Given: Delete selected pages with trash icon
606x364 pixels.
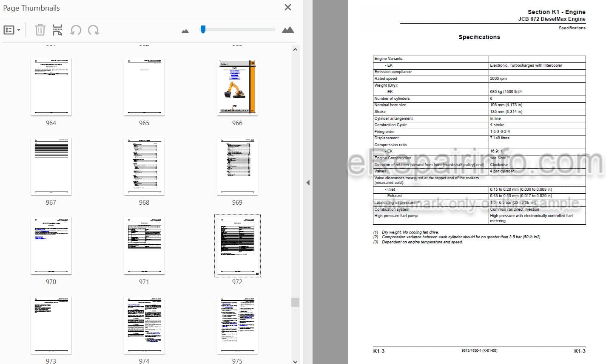Looking at the screenshot, I should [x=40, y=30].
